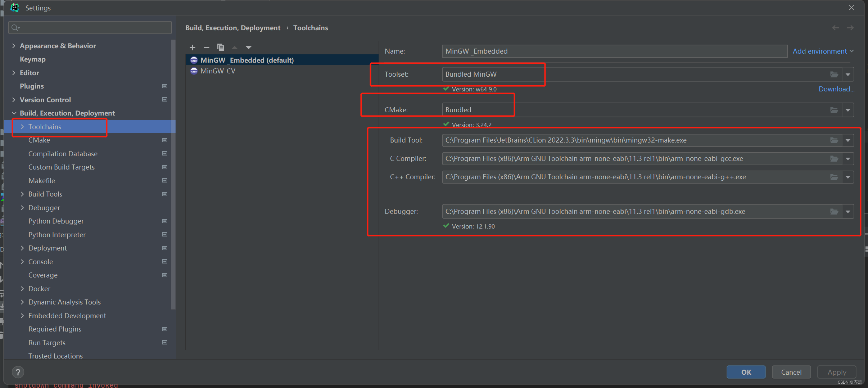The image size is (868, 388).
Task: Open Keymap settings page
Action: click(33, 59)
